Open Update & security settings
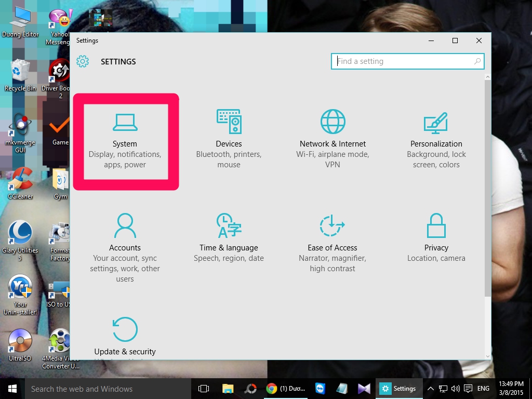The height and width of the screenshot is (399, 532). coord(125,338)
